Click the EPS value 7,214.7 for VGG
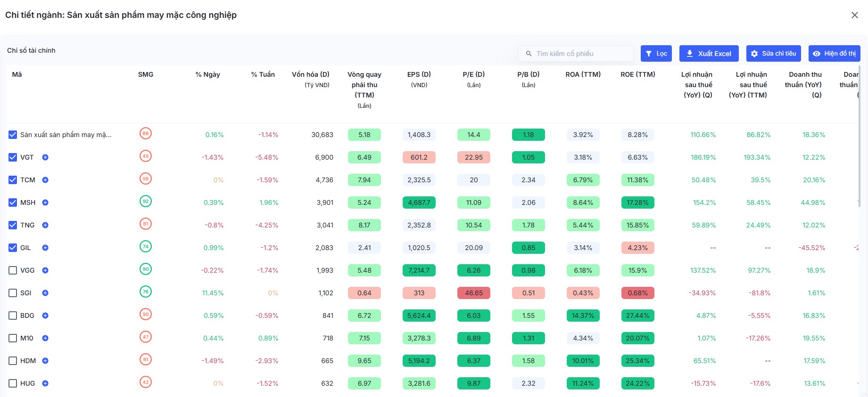Viewport: 868px width, 397px height. point(419,270)
